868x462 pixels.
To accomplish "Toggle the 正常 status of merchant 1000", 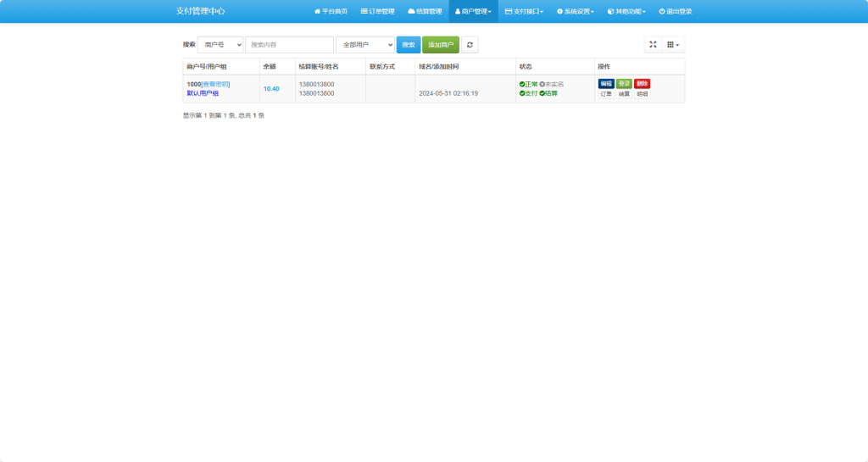I will point(528,84).
